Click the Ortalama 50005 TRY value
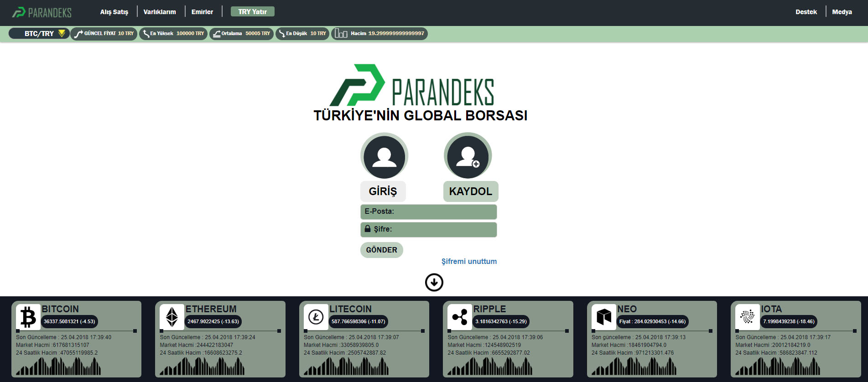Screen dimensions: 868x382 (258, 33)
